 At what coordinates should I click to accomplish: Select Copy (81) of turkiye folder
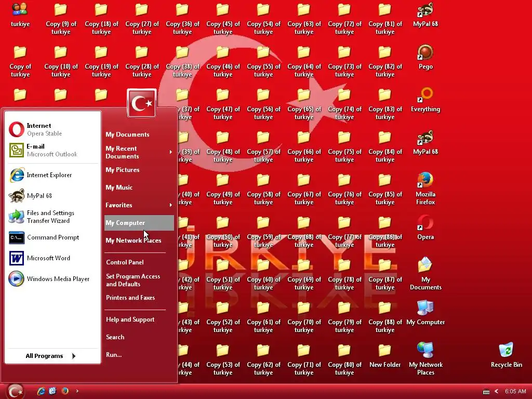click(x=385, y=19)
